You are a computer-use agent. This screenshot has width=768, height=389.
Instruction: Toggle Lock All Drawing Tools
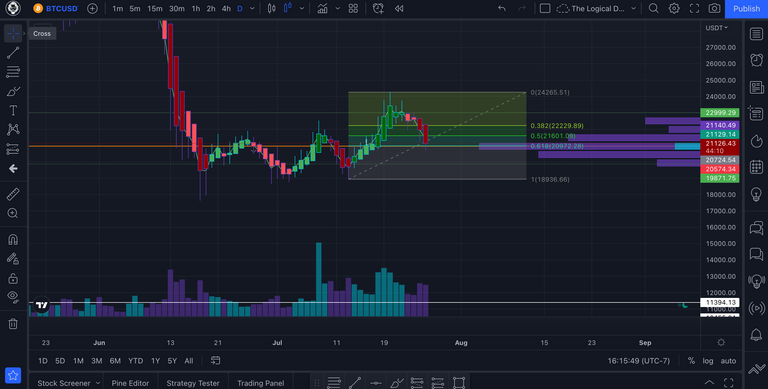(13, 278)
